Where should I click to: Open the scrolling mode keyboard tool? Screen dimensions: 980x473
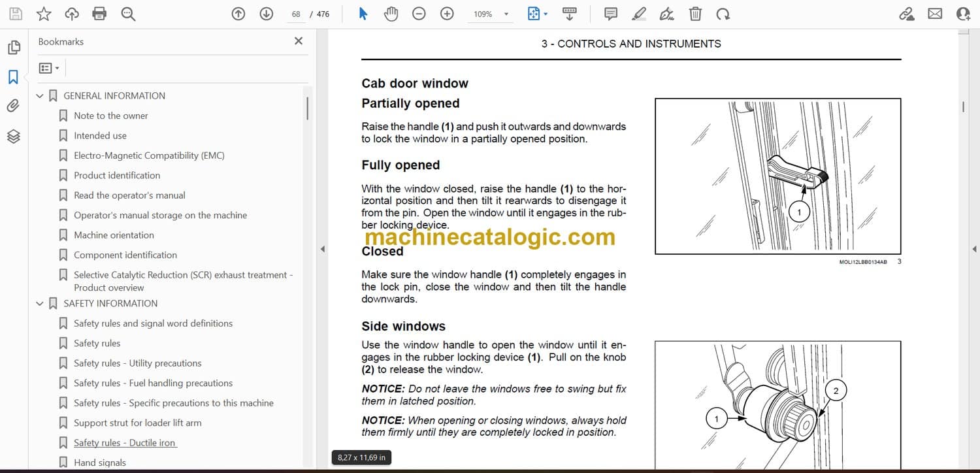(569, 14)
